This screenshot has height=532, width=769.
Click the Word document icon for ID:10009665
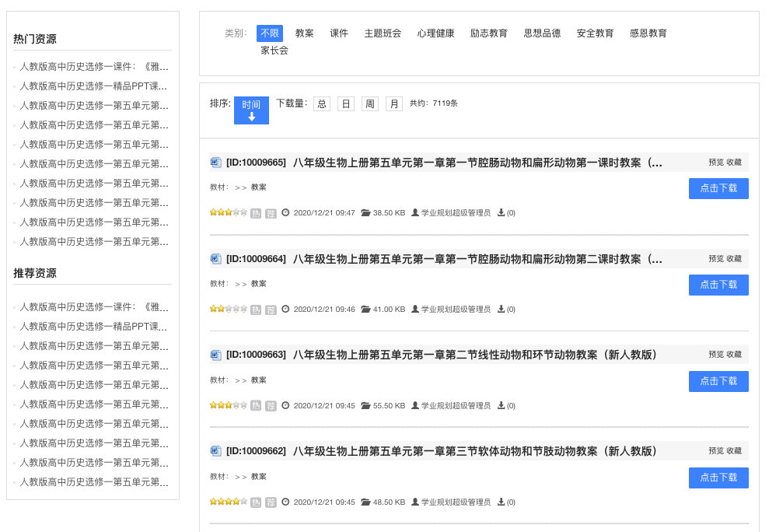click(x=216, y=163)
